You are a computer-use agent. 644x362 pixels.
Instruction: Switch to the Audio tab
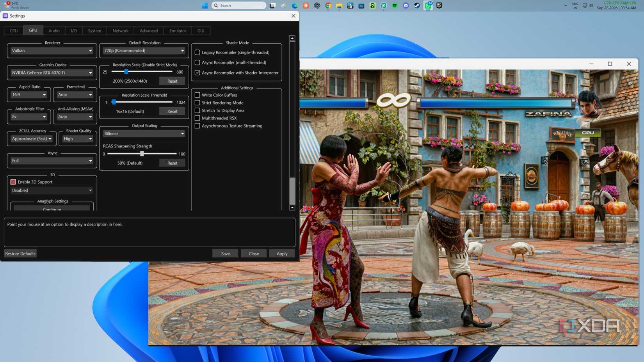tap(54, 30)
